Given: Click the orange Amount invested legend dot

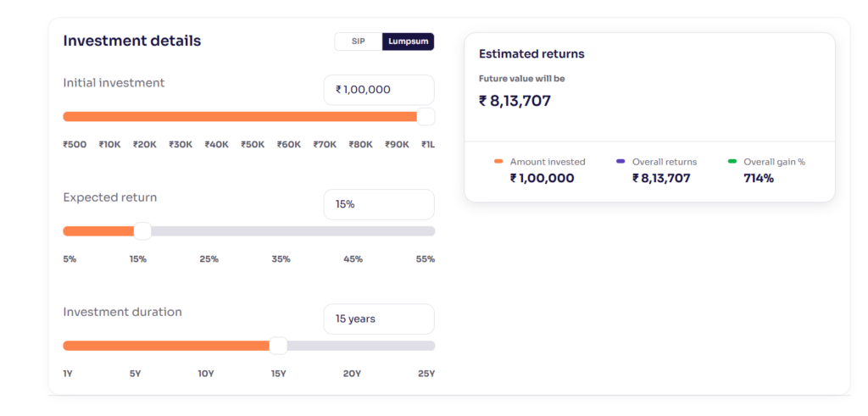Looking at the screenshot, I should click(x=498, y=161).
